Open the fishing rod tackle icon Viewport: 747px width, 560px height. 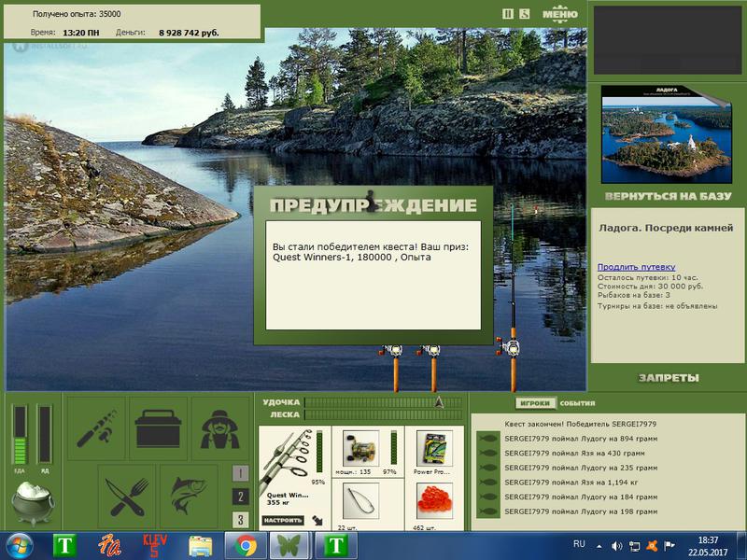[x=96, y=428]
